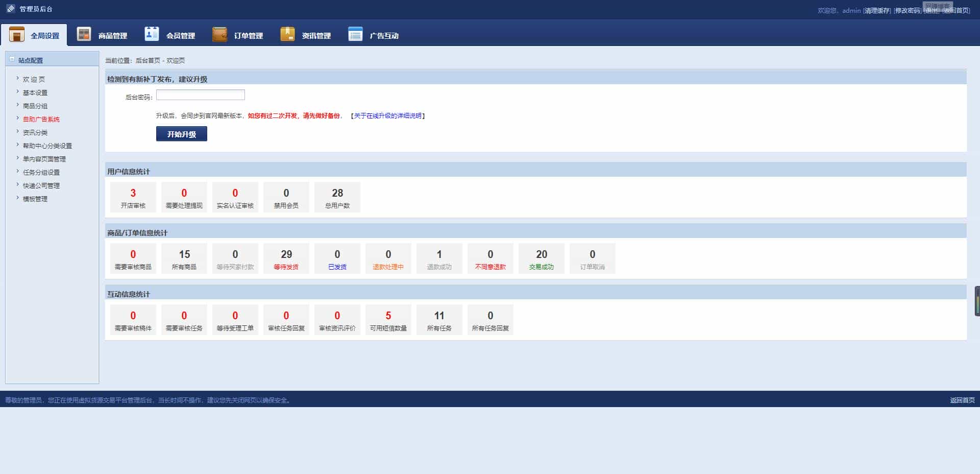Open the 审核资讯评价 stat card

pos(337,320)
